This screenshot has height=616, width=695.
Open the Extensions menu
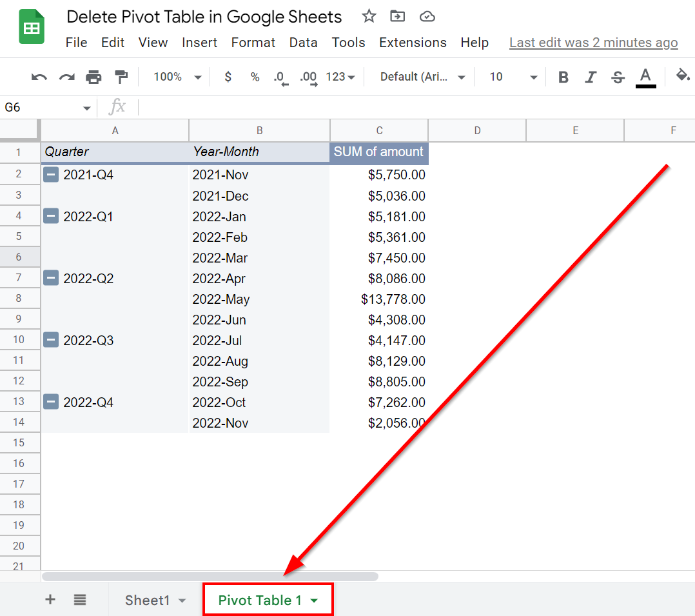pos(413,43)
